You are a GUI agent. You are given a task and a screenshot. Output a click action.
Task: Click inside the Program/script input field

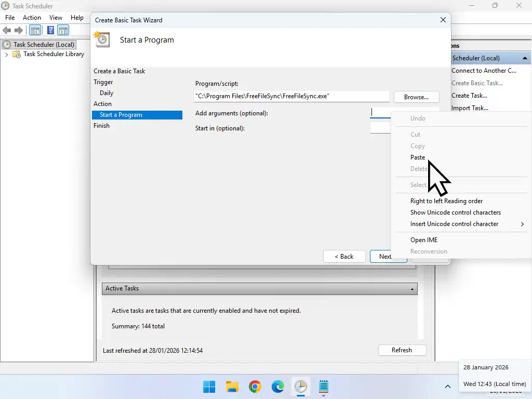tap(291, 96)
